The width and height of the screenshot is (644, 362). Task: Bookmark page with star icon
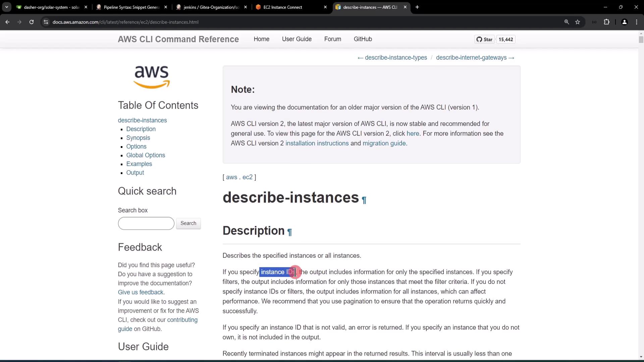pyautogui.click(x=578, y=22)
